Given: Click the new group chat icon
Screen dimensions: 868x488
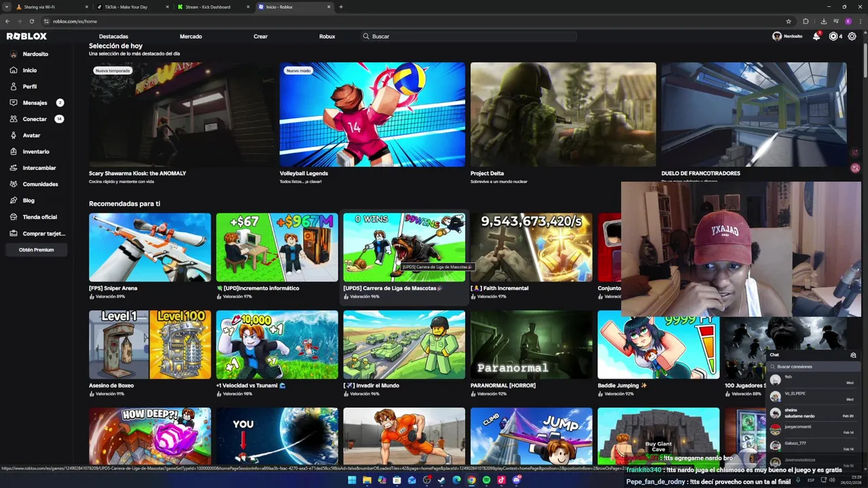Looking at the screenshot, I should click(x=853, y=354).
